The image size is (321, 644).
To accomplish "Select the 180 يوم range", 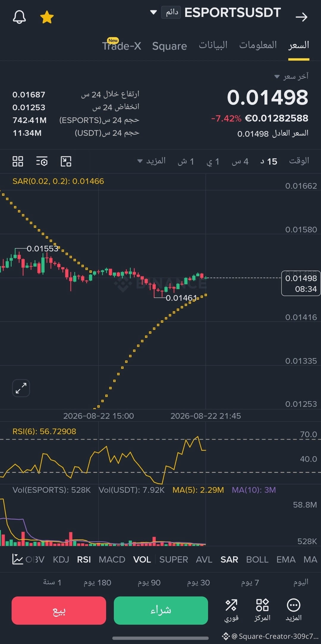I will 97,582.
